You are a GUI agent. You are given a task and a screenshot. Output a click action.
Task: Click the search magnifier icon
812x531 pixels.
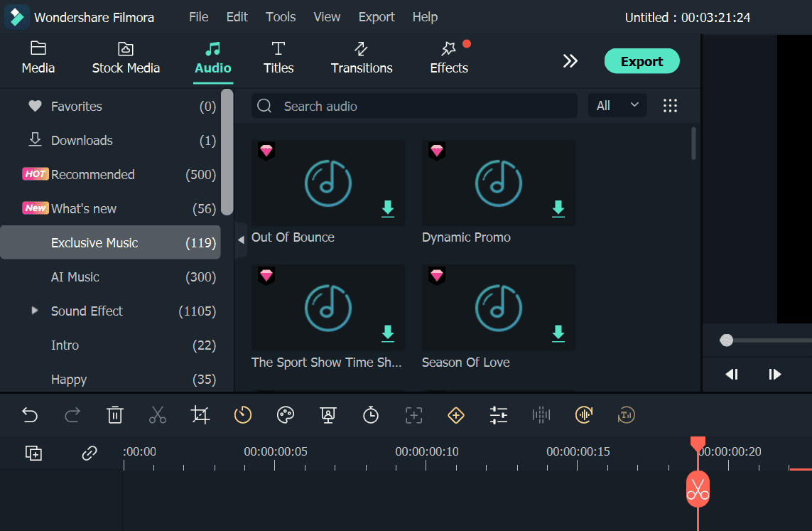coord(264,106)
